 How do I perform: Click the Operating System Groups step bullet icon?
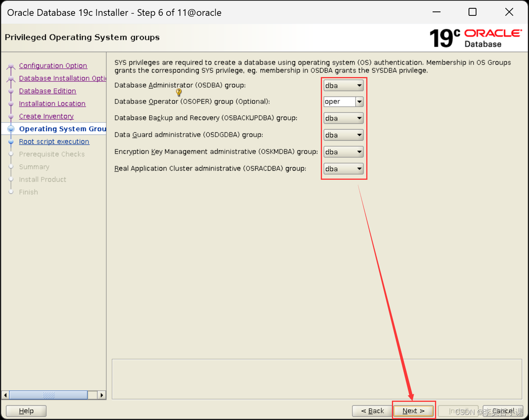click(11, 129)
